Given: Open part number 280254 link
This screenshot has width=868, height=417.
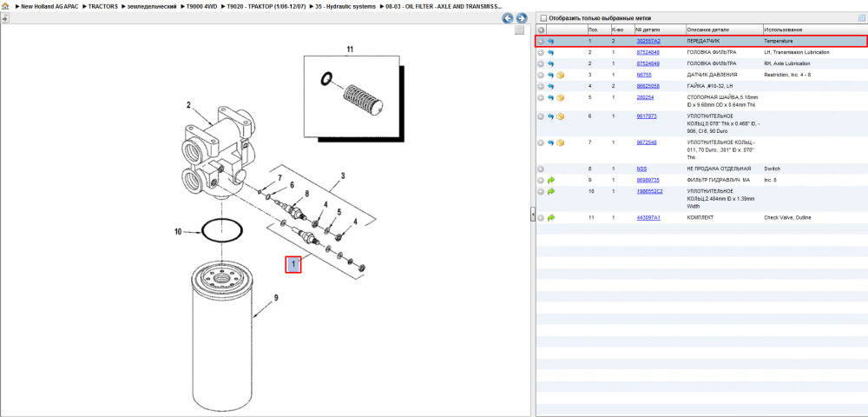Looking at the screenshot, I should (645, 97).
